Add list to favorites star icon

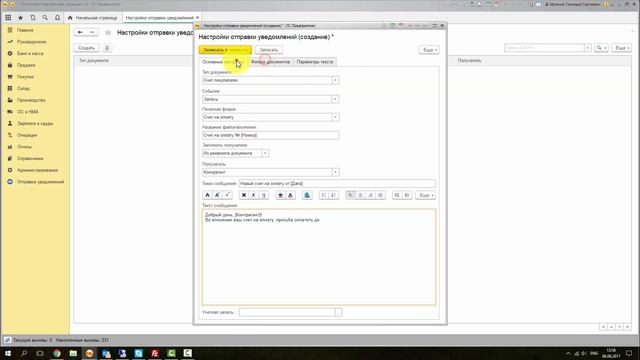click(x=108, y=32)
